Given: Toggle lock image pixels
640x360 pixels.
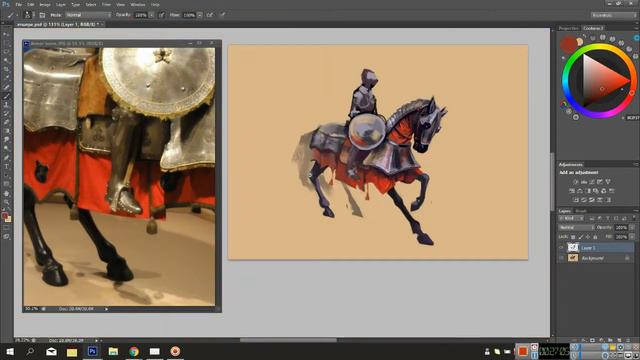Looking at the screenshot, I should [x=580, y=237].
